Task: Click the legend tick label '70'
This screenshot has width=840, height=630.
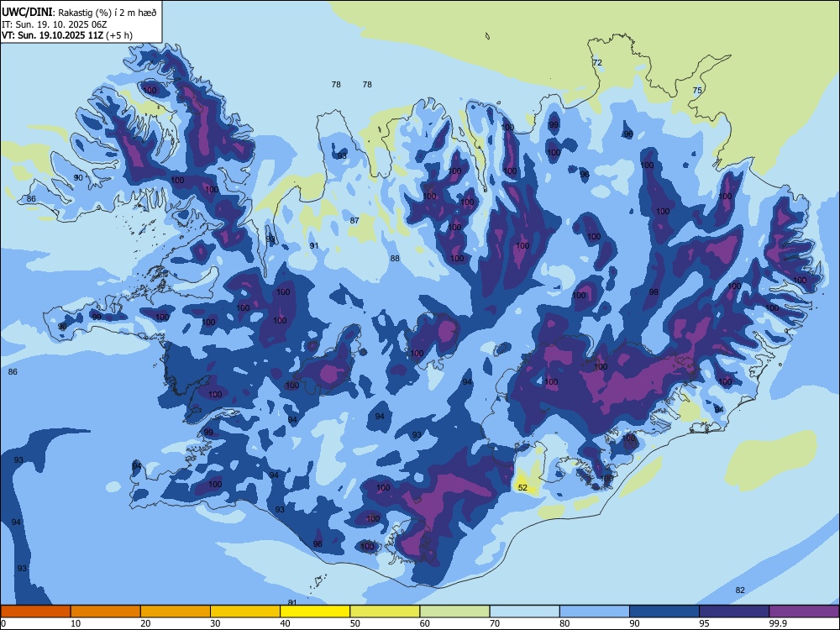Action: tap(495, 623)
